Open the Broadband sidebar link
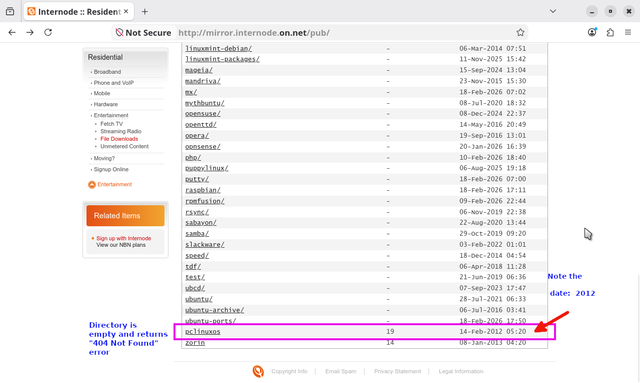 [107, 72]
